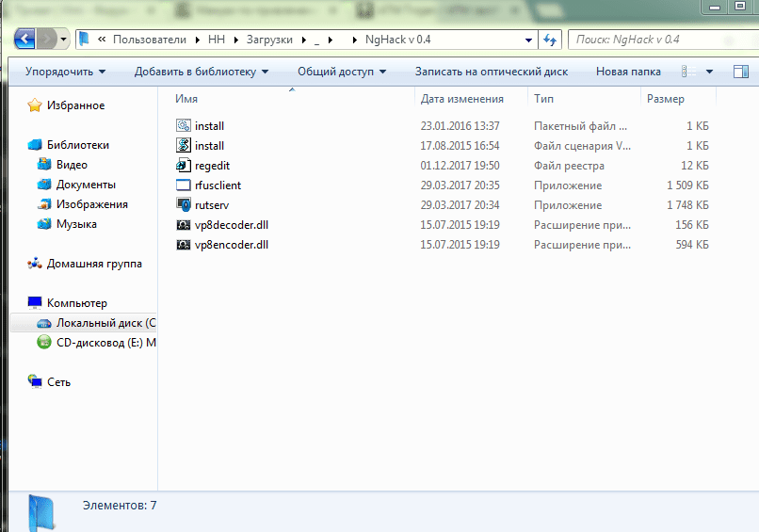Open the view options dropdown arrow
Viewport: 759px width, 532px height.
(x=709, y=72)
